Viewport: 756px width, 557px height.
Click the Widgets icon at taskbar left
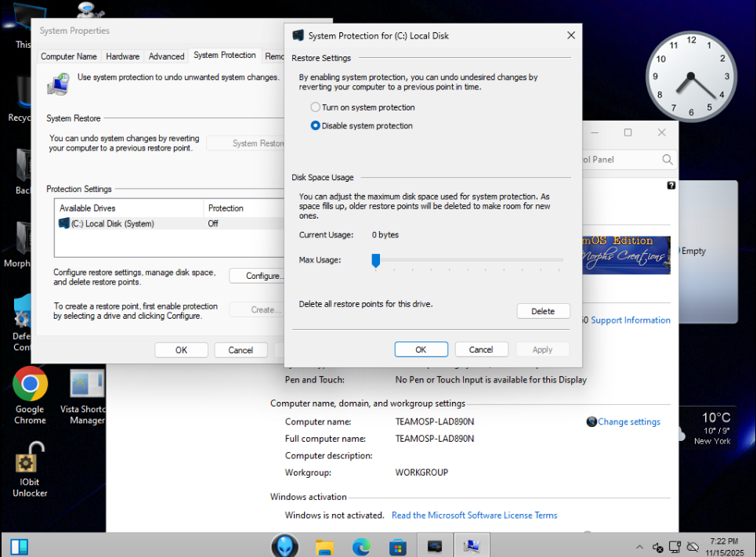[20, 546]
